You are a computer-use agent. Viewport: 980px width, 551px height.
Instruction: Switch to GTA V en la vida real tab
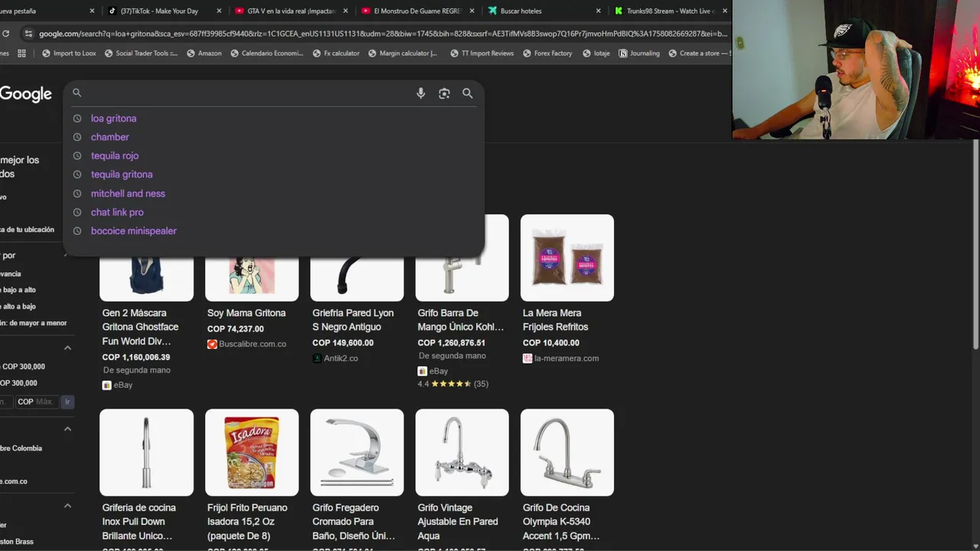click(x=289, y=11)
